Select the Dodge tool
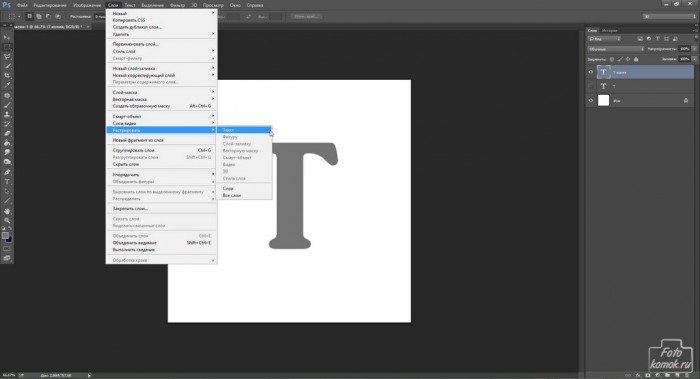 click(7, 162)
